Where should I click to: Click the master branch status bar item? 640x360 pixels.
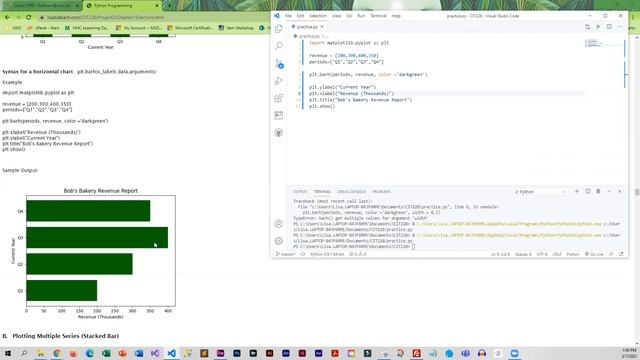tap(285, 254)
